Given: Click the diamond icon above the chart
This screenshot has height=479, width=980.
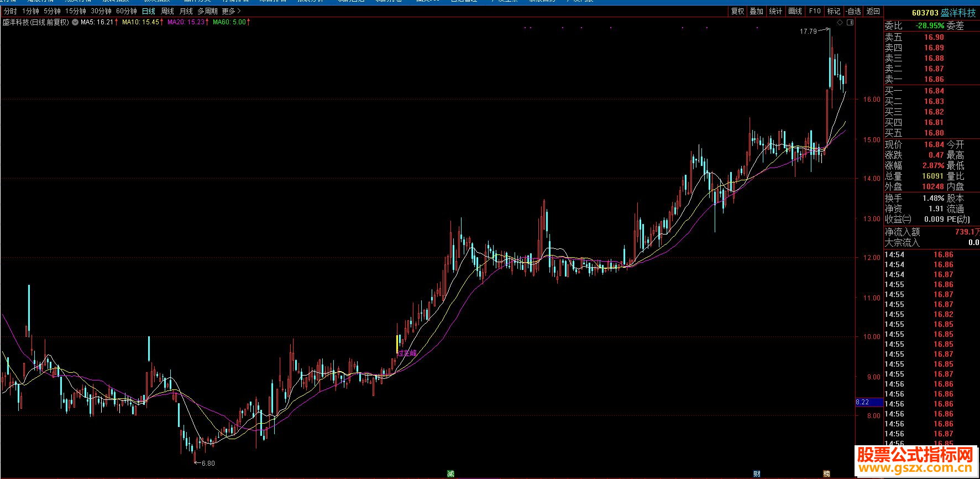Looking at the screenshot, I should pos(840,23).
